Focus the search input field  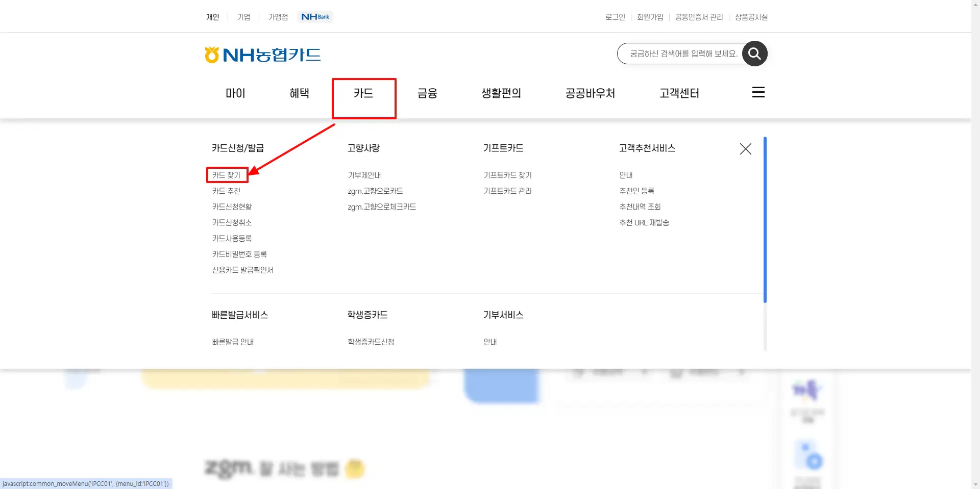pyautogui.click(x=680, y=54)
